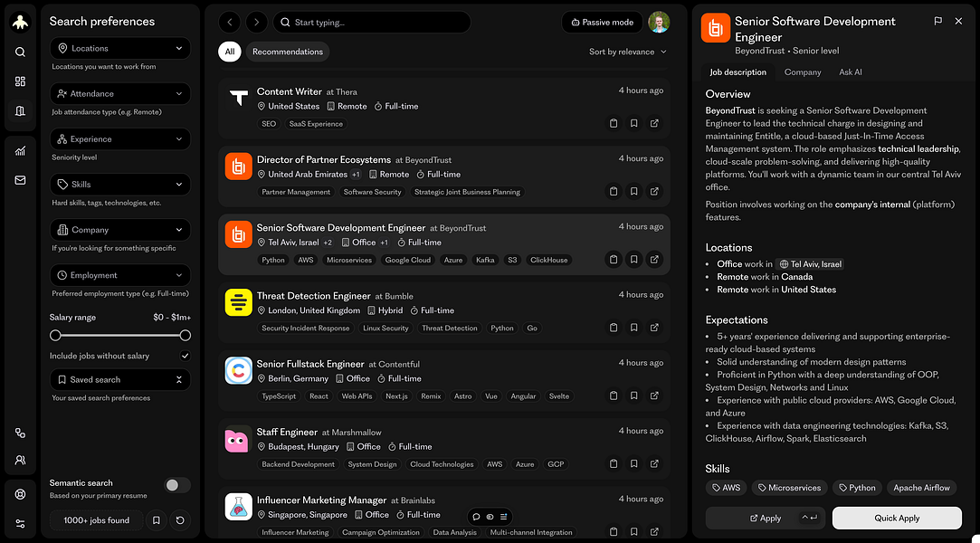Open the link icon in left sidebar

20,433
